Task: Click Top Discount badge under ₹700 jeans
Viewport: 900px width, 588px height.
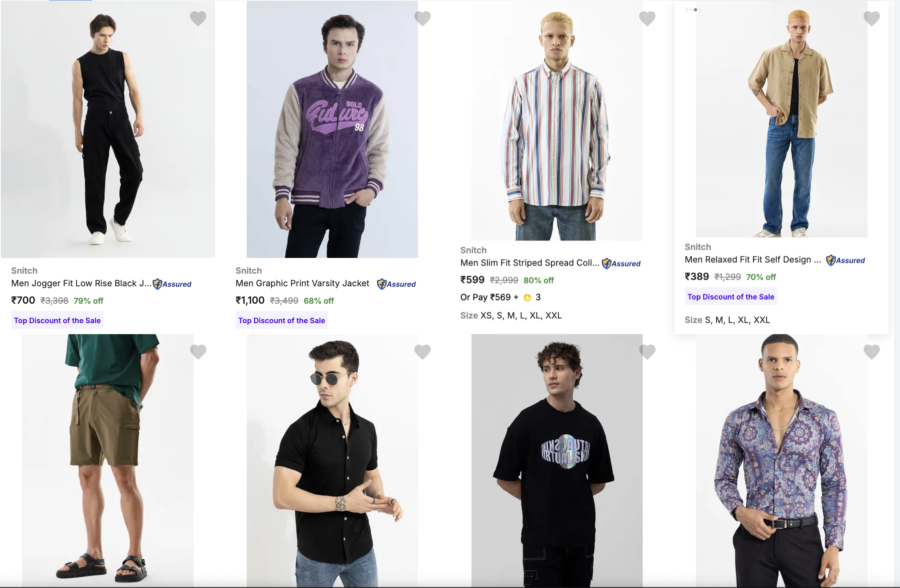Action: 57,320
